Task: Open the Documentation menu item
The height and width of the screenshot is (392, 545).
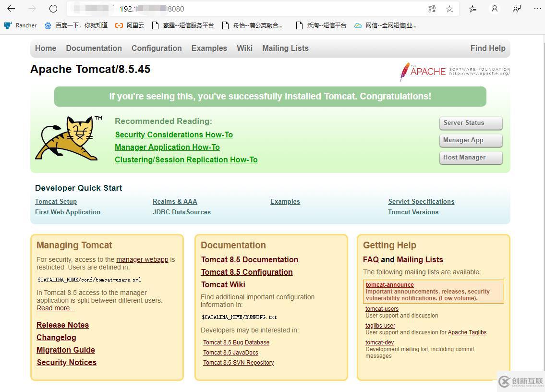Action: pyautogui.click(x=94, y=48)
